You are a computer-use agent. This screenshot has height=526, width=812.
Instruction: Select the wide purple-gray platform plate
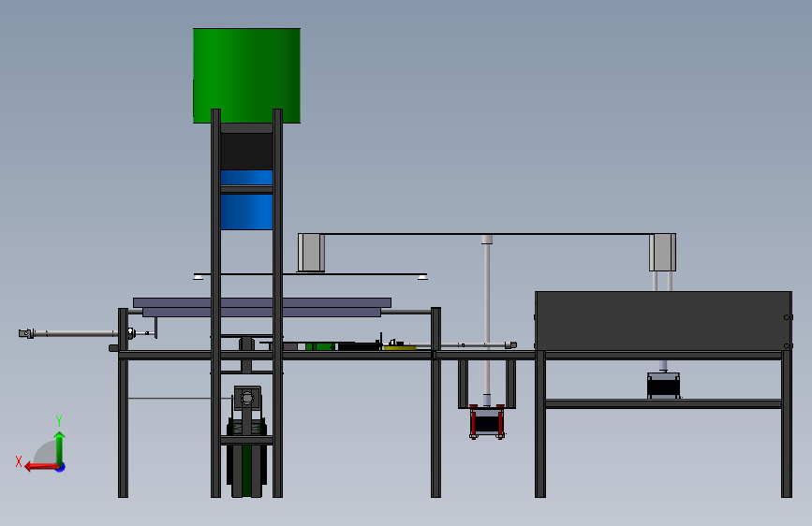coord(262,302)
